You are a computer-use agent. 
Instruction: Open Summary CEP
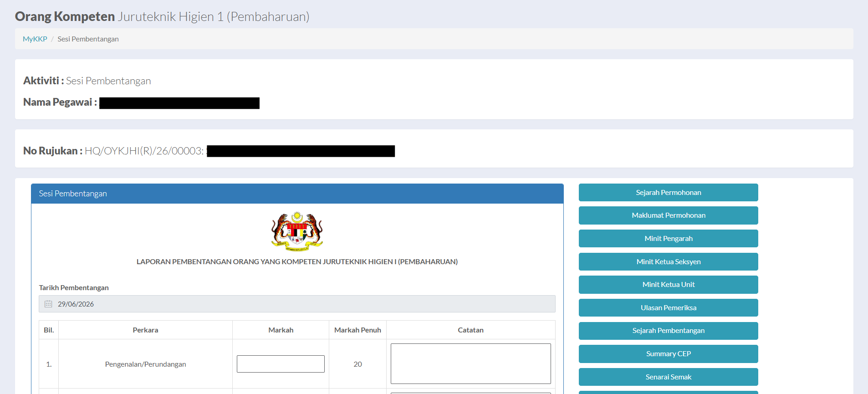(668, 354)
